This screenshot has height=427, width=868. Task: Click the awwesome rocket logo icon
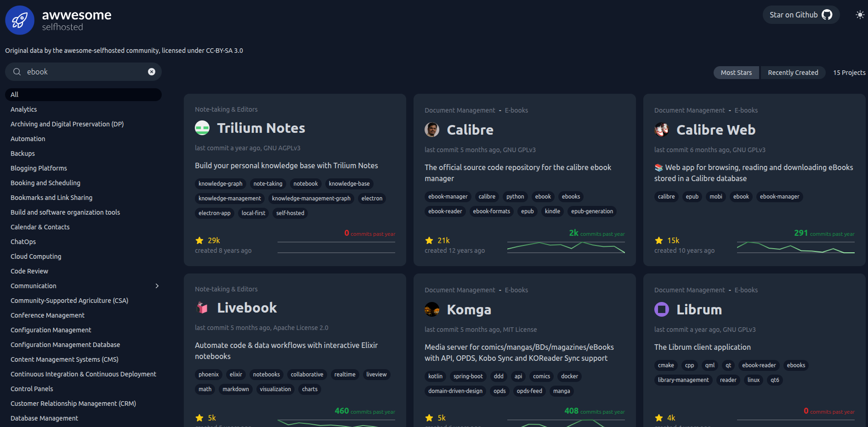pos(20,20)
